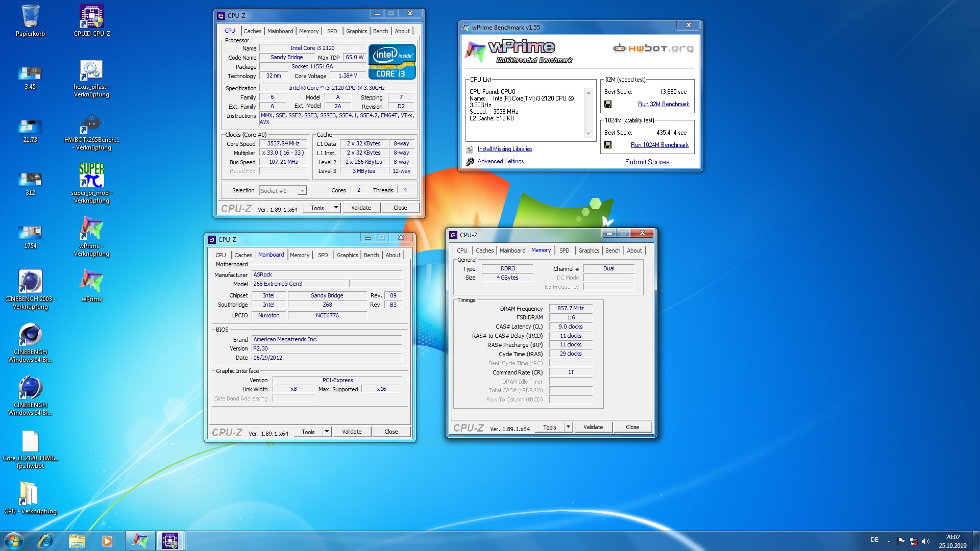Launch the CINEBENCH 2003 shortcut

[30, 290]
